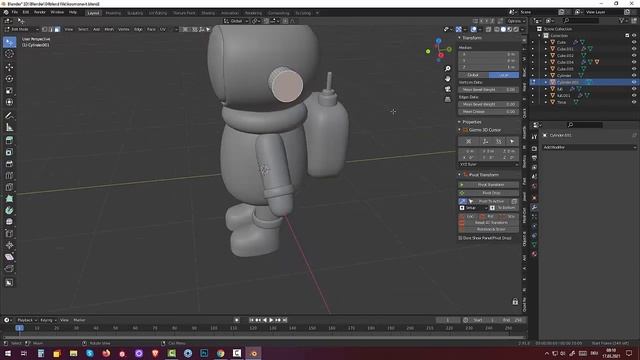Open the Options dropdown in viewport header

click(516, 21)
